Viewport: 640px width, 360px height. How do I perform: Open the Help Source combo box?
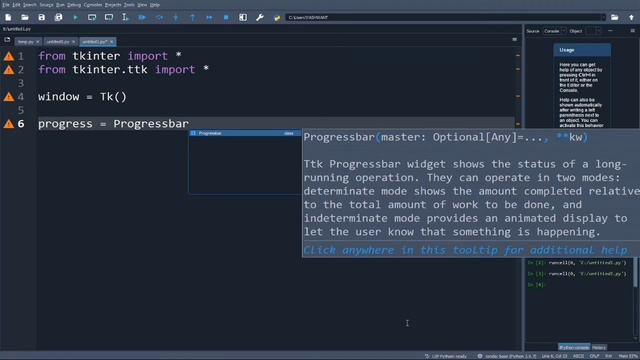click(x=554, y=31)
